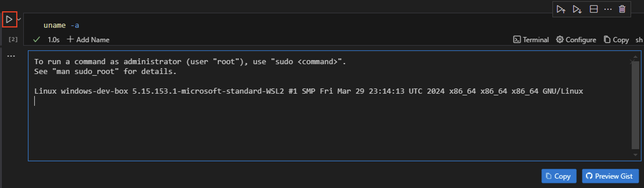This screenshot has width=644, height=188.
Task: Open More Actions in the cell toolbar
Action: click(608, 9)
